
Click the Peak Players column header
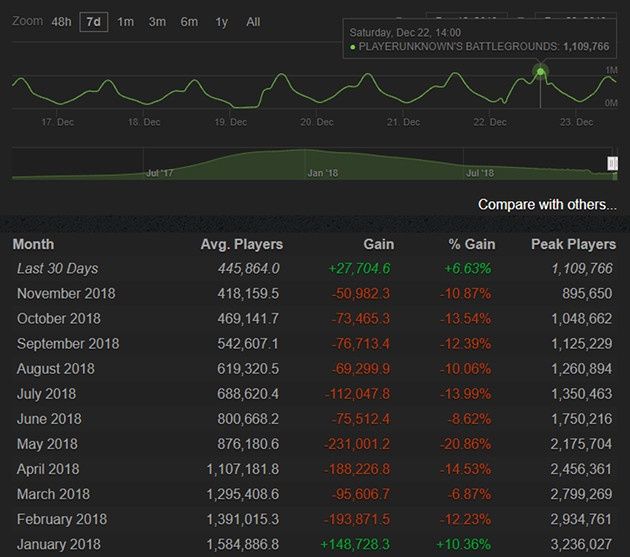click(573, 244)
